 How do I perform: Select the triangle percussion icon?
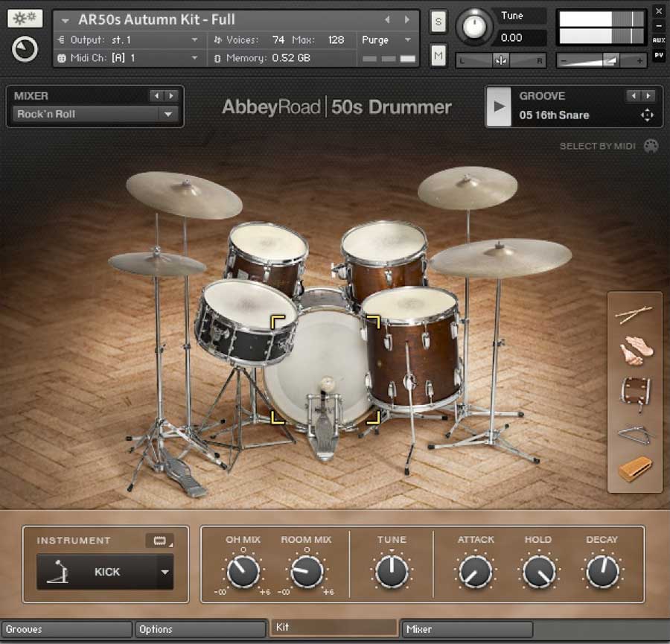click(x=635, y=435)
